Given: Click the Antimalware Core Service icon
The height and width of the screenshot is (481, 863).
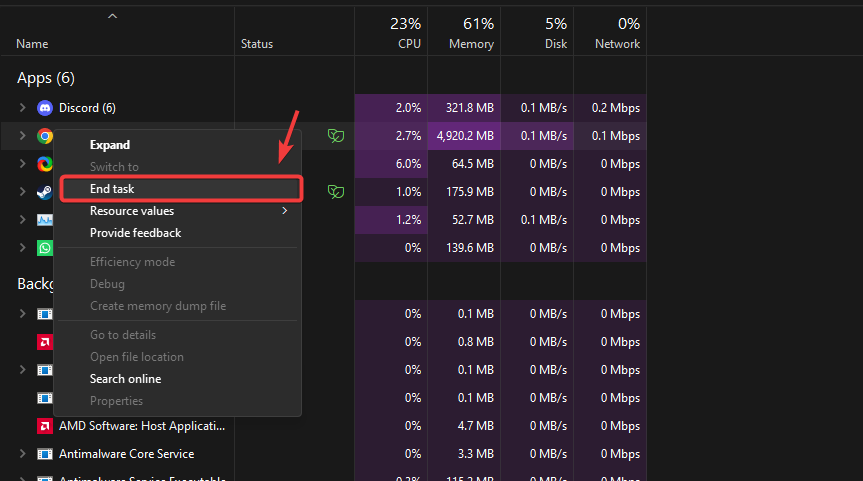Looking at the screenshot, I should [x=45, y=454].
